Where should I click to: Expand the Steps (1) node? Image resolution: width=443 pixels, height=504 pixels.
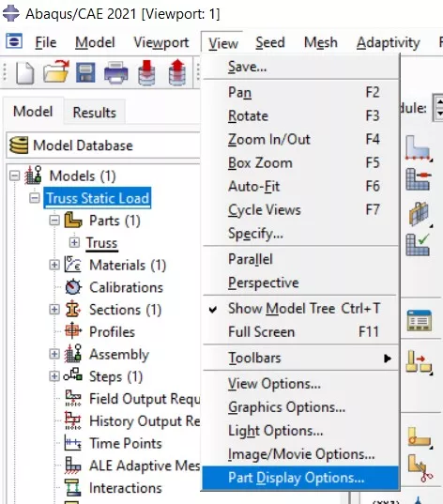click(54, 376)
